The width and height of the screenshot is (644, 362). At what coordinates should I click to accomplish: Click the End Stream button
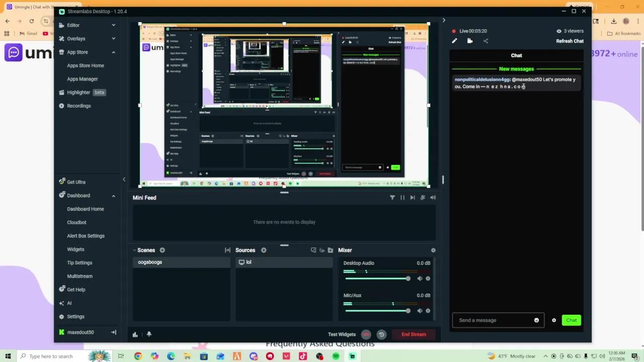click(414, 334)
